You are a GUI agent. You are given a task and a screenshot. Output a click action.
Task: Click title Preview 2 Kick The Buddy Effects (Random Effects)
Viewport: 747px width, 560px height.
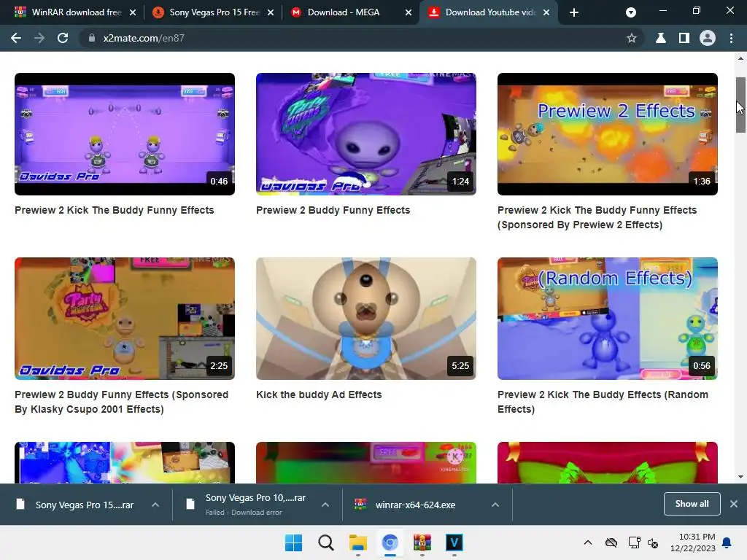click(603, 402)
